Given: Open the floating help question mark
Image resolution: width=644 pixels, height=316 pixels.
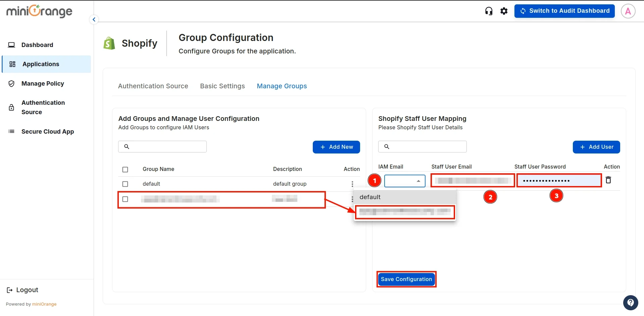Looking at the screenshot, I should [631, 302].
